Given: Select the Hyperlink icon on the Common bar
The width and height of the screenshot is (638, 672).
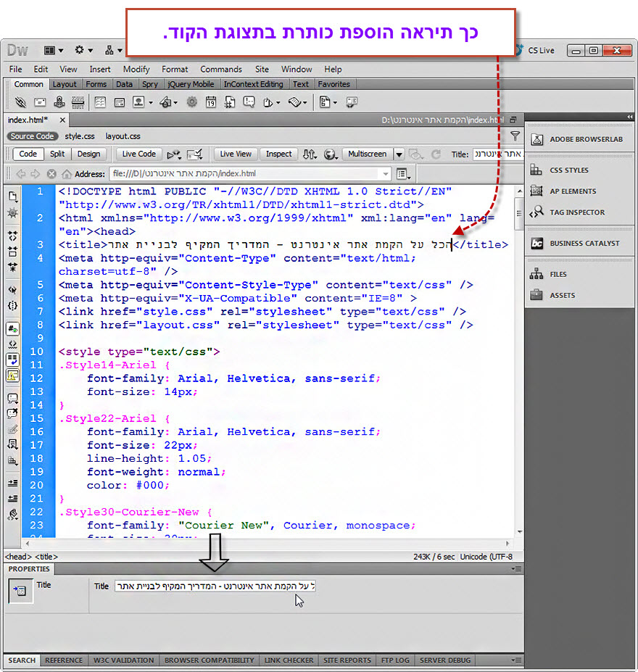Looking at the screenshot, I should pos(20,102).
